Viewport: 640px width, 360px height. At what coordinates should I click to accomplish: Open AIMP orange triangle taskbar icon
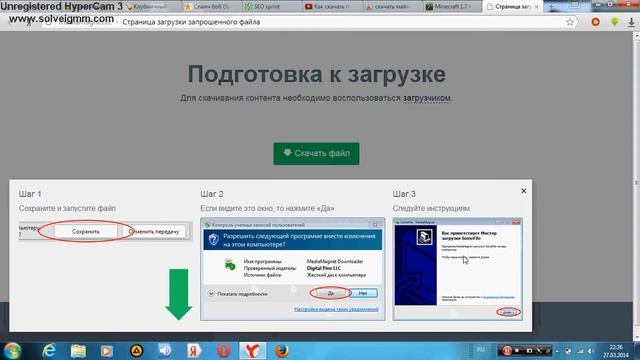click(x=136, y=351)
